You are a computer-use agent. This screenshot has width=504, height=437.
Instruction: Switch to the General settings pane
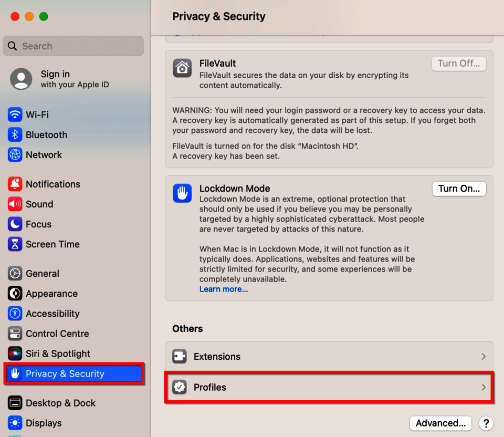(42, 274)
